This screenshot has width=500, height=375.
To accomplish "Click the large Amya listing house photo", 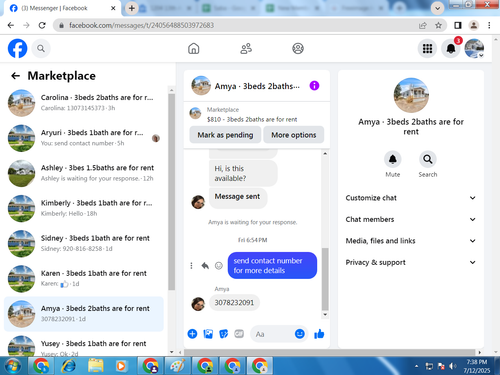I will click(x=411, y=95).
